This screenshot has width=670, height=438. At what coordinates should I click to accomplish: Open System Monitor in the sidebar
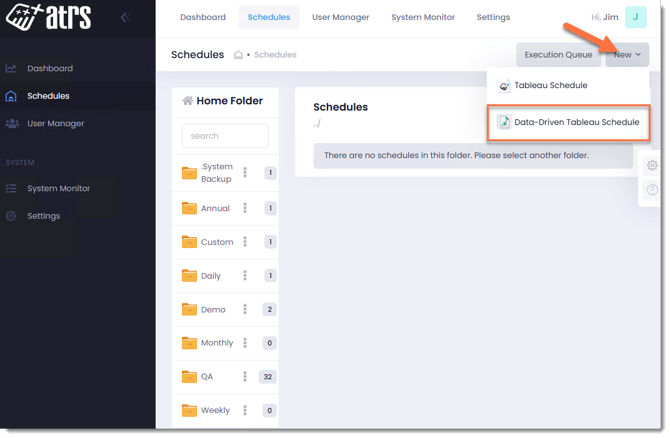tap(58, 189)
